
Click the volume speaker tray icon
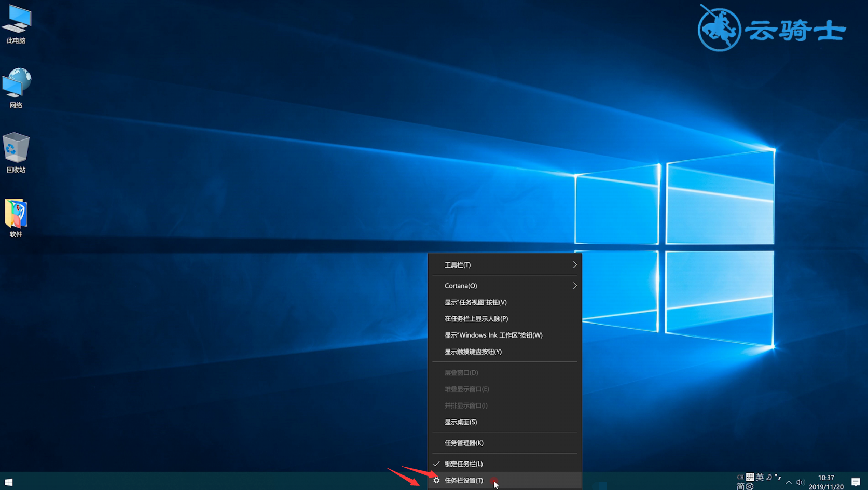click(x=800, y=482)
